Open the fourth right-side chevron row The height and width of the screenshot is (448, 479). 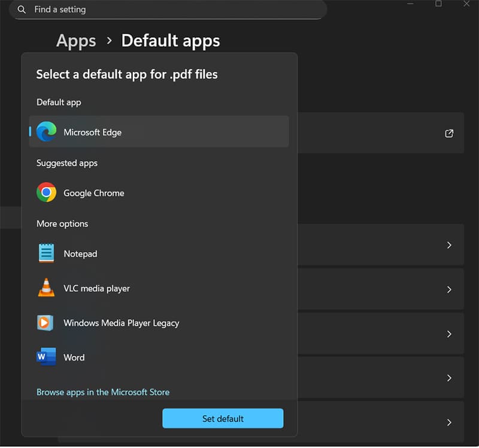pyautogui.click(x=449, y=378)
